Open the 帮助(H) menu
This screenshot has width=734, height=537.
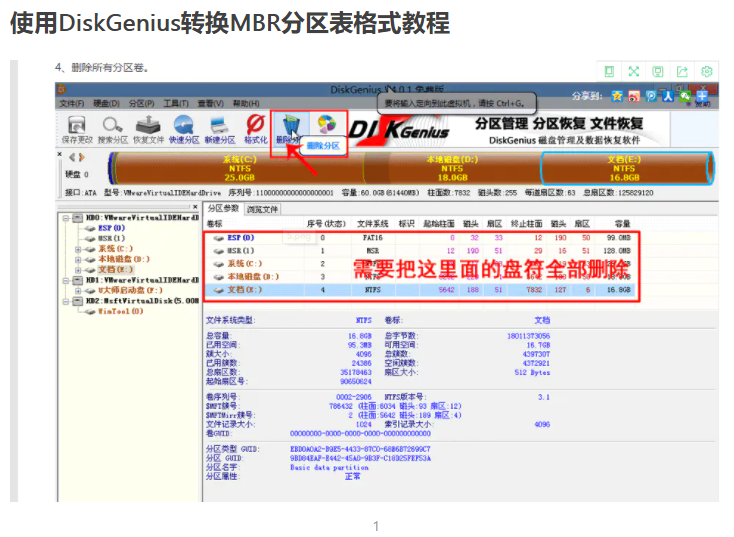point(246,103)
